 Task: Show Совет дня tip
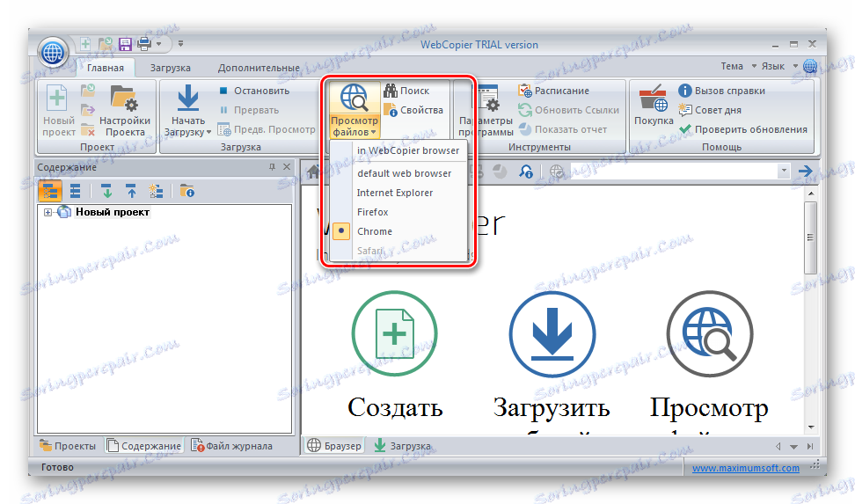[710, 110]
